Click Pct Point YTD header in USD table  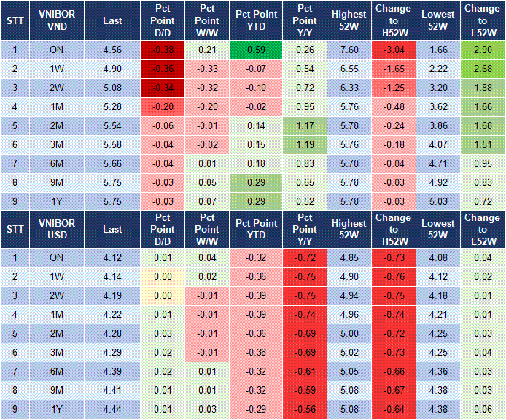tap(256, 229)
